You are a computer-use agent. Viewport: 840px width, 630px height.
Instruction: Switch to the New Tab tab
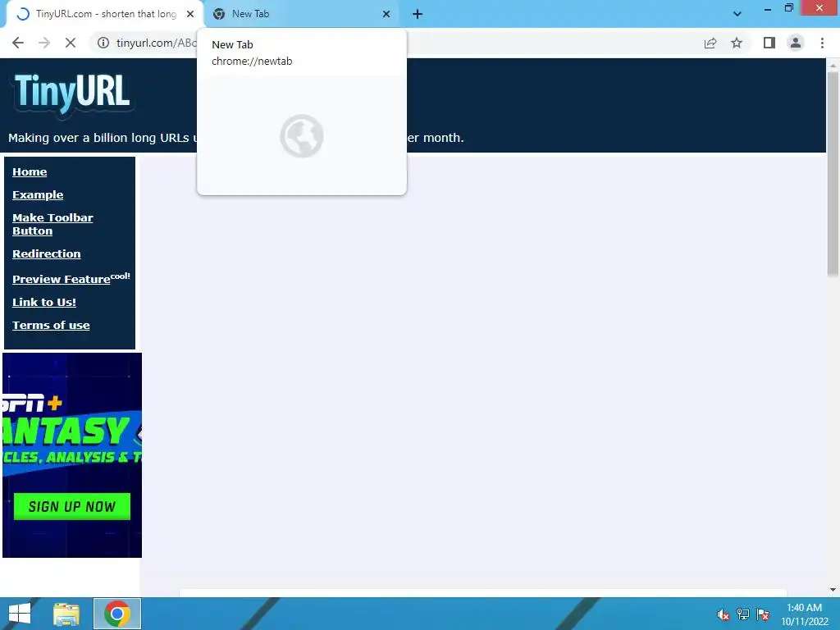point(301,14)
